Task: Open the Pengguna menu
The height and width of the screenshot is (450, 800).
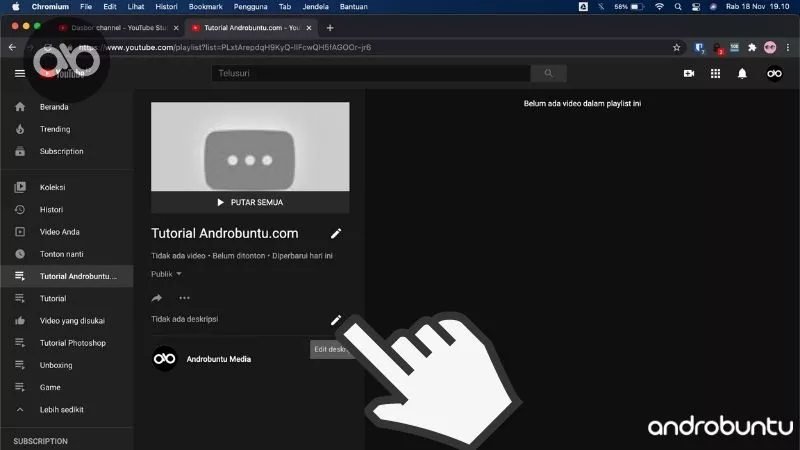Action: [251, 7]
